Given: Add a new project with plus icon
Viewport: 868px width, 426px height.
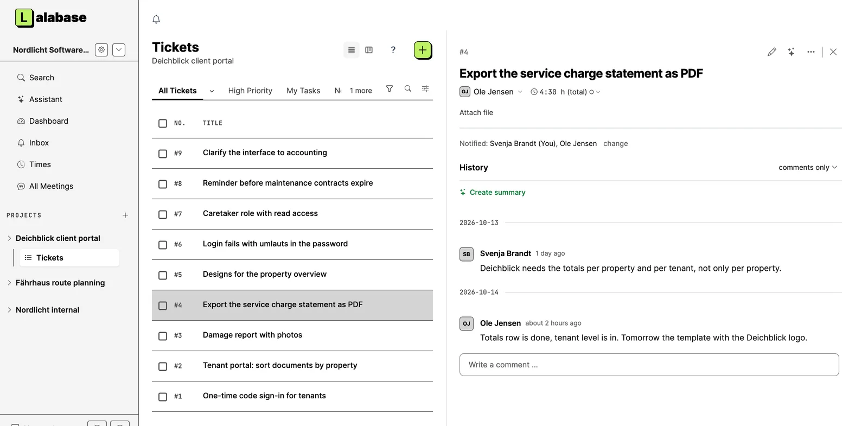Looking at the screenshot, I should coord(125,215).
